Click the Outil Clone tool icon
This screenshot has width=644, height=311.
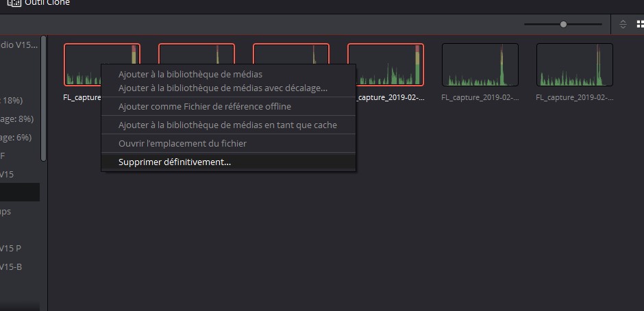coord(14,3)
